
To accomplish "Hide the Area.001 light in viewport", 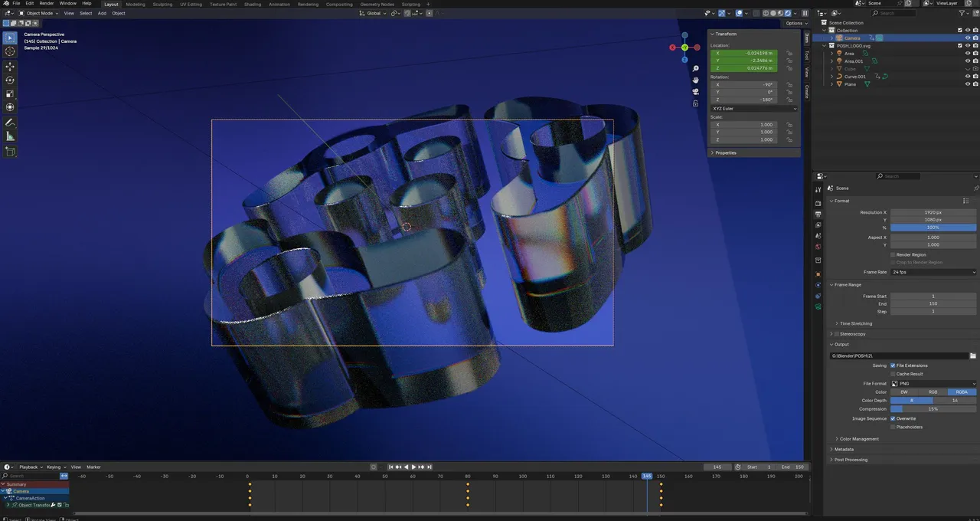I will pyautogui.click(x=967, y=61).
